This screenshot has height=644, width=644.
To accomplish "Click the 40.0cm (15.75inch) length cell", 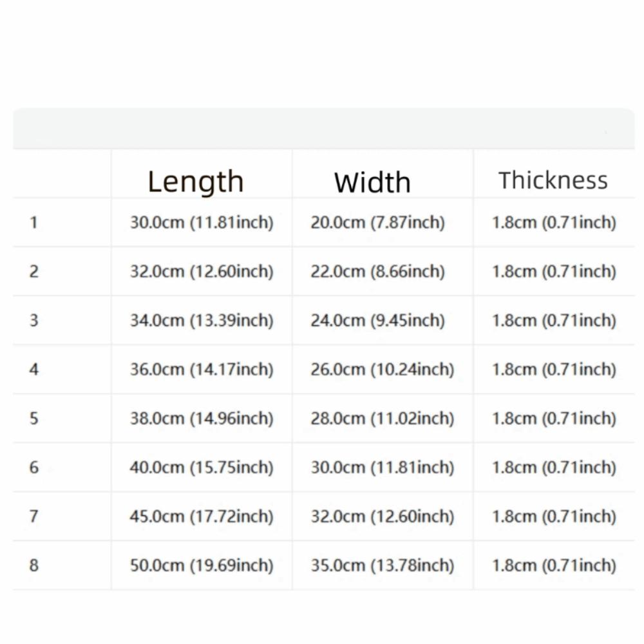I will (x=202, y=467).
